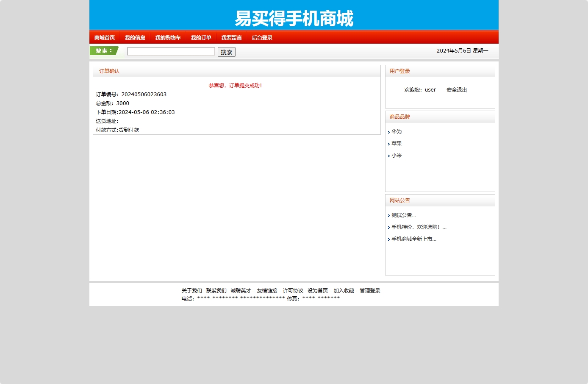Click 安全退出 to log out
Image resolution: width=588 pixels, height=384 pixels.
(456, 89)
